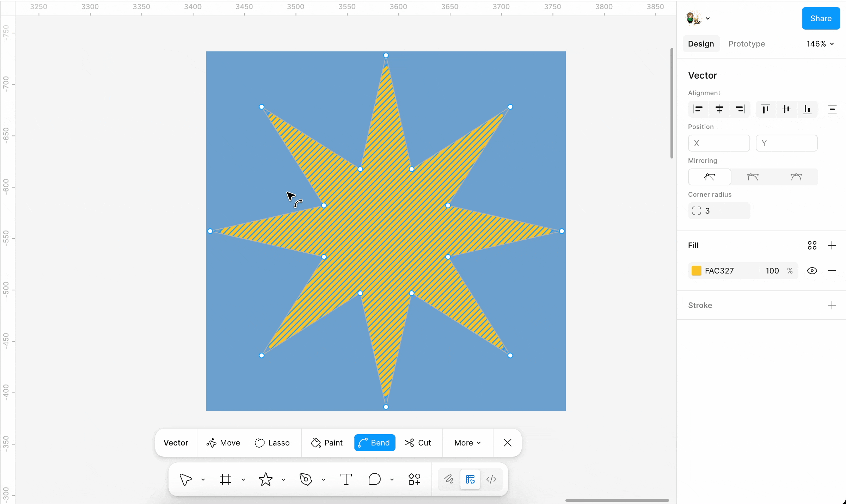Image resolution: width=846 pixels, height=504 pixels.
Task: Select the Bend tool
Action: coord(374,443)
